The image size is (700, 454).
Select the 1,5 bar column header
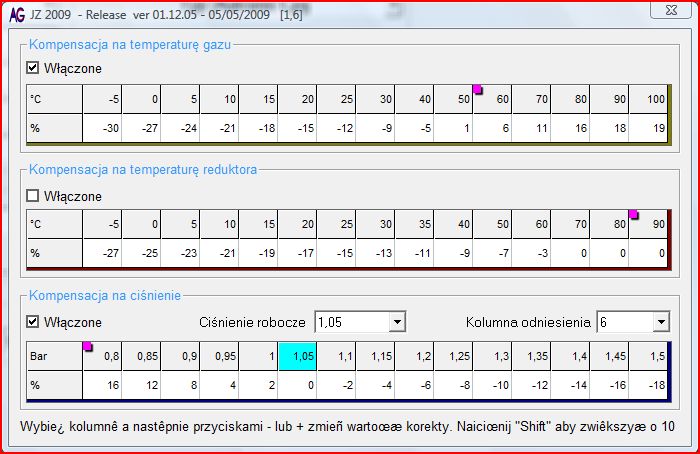(x=648, y=356)
